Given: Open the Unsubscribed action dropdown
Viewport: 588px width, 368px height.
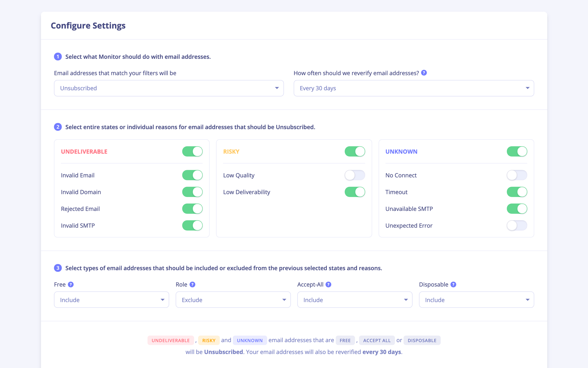Looking at the screenshot, I should (169, 88).
